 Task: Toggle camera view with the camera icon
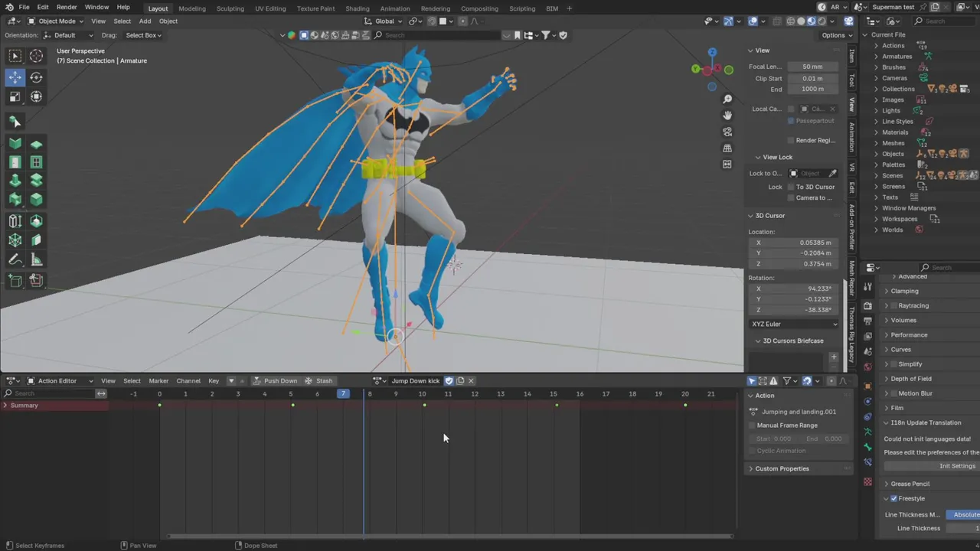click(x=727, y=132)
